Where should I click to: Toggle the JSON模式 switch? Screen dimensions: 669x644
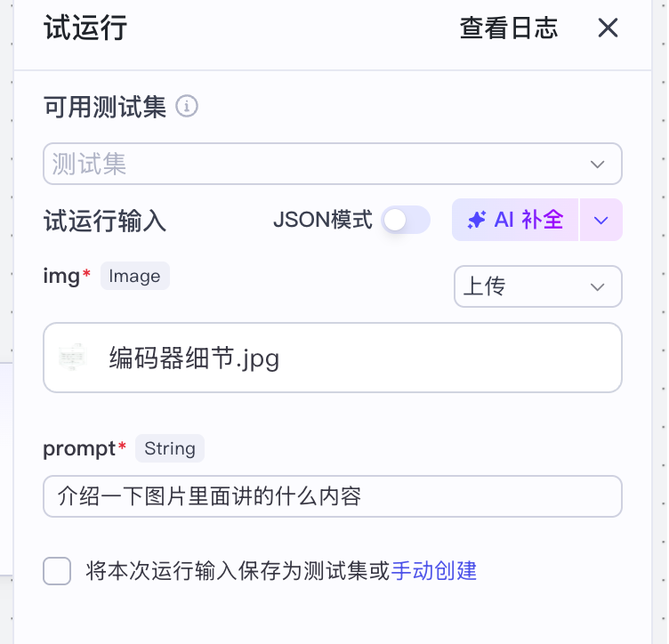tap(406, 220)
